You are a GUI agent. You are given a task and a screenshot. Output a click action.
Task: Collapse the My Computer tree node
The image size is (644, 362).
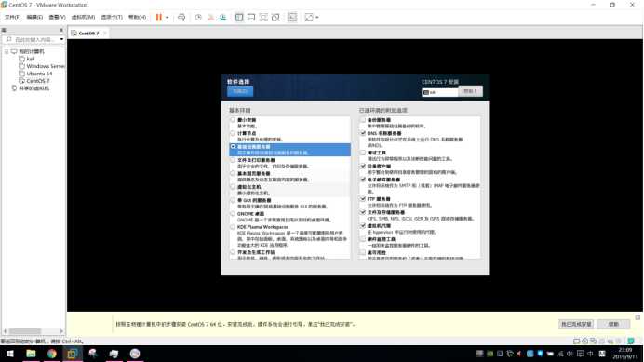(7, 52)
